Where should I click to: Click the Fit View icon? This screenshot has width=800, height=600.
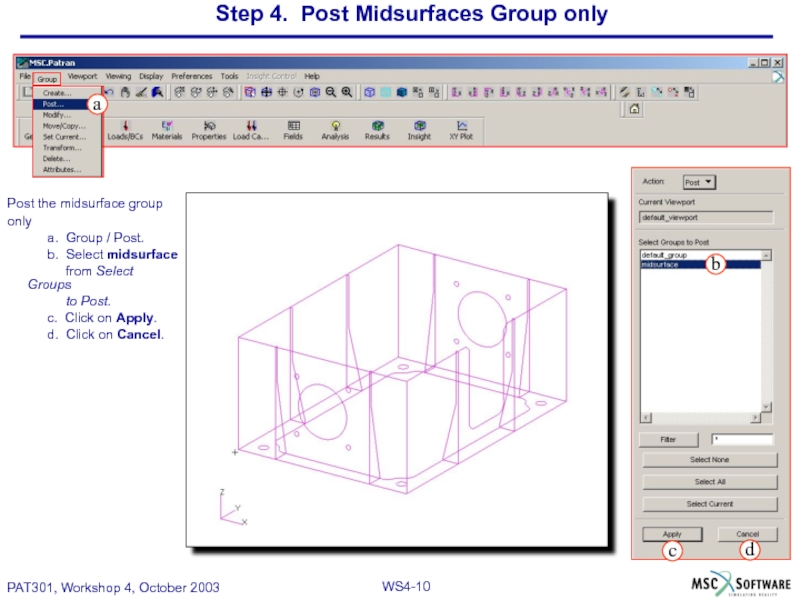pos(266,92)
